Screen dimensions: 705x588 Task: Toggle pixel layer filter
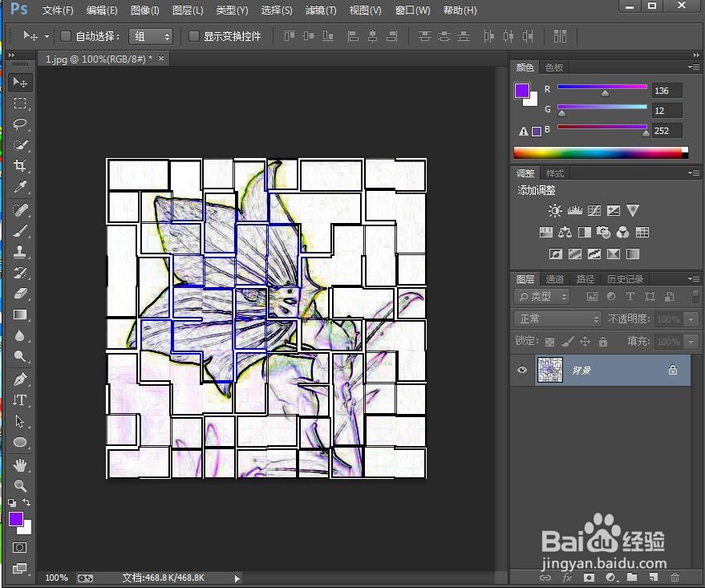(592, 296)
